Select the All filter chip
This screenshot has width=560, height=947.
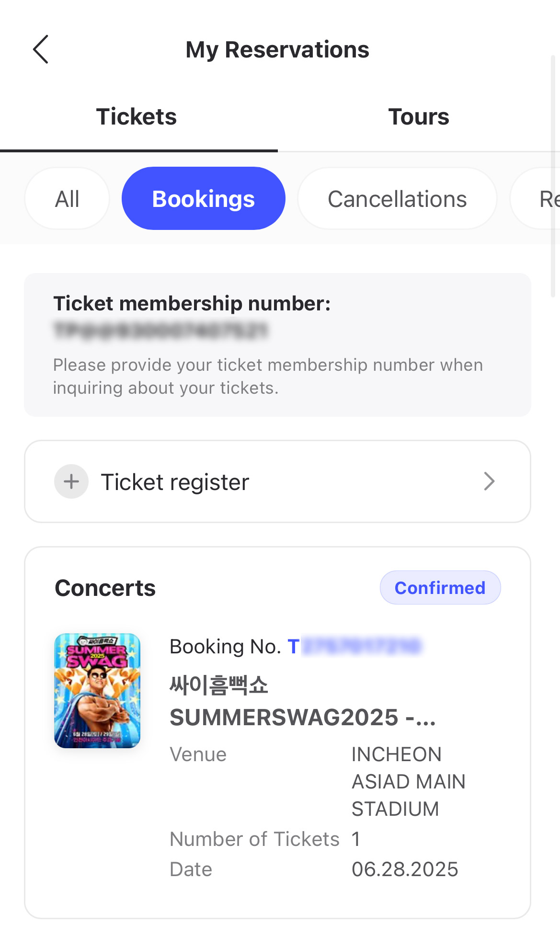tap(67, 199)
